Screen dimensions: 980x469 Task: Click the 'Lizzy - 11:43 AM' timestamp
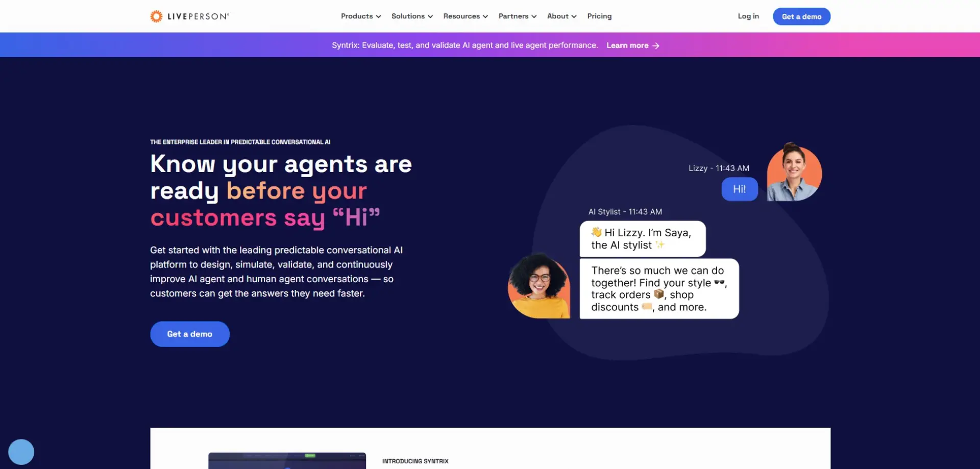tap(719, 168)
